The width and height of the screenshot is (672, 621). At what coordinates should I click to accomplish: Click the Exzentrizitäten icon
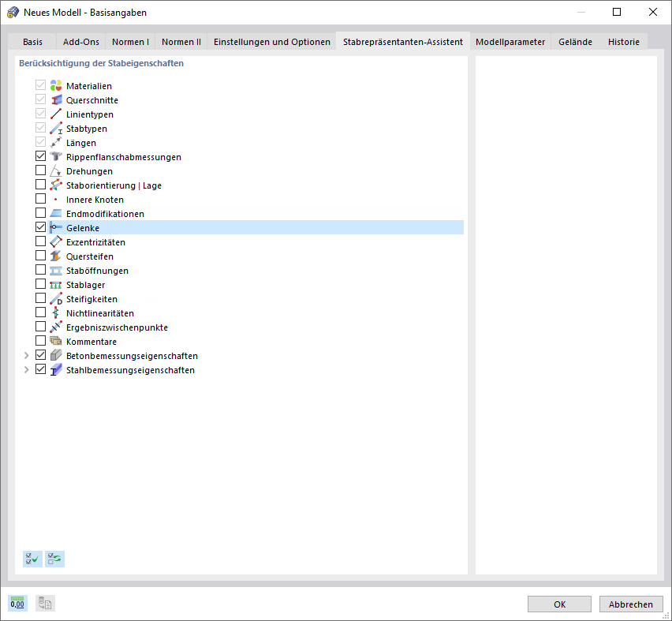[56, 242]
